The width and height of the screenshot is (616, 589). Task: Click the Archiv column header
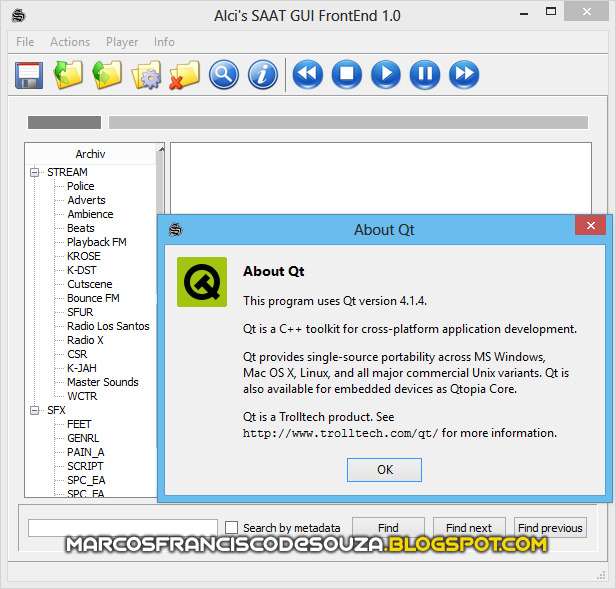coord(90,154)
